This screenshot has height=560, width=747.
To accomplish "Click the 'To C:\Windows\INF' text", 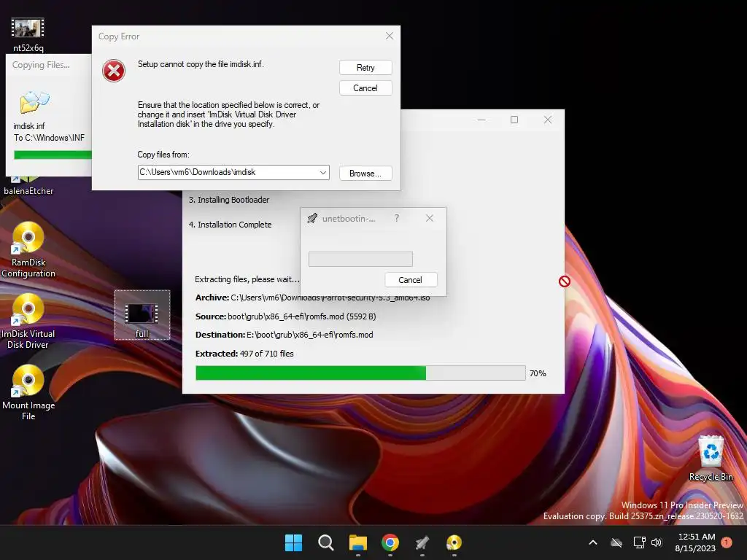I will click(x=49, y=138).
